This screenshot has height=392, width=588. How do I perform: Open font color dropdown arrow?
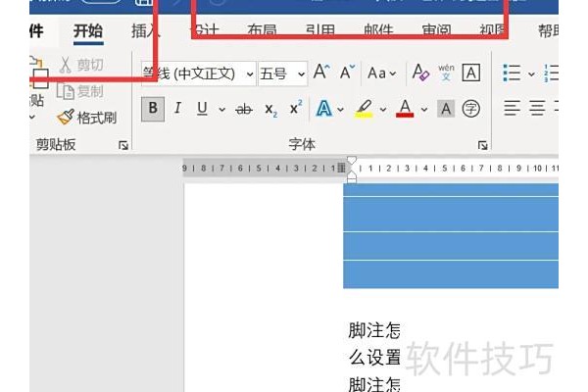click(x=424, y=110)
